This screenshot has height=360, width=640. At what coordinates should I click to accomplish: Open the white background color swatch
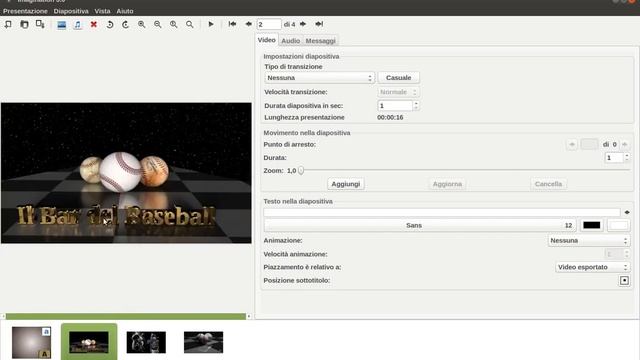point(618,225)
